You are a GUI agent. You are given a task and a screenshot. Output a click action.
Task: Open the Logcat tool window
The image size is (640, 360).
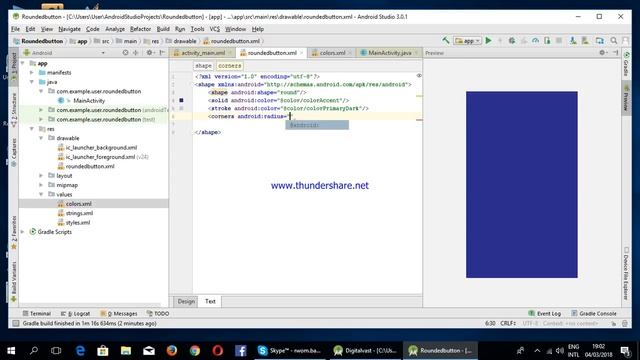75,313
